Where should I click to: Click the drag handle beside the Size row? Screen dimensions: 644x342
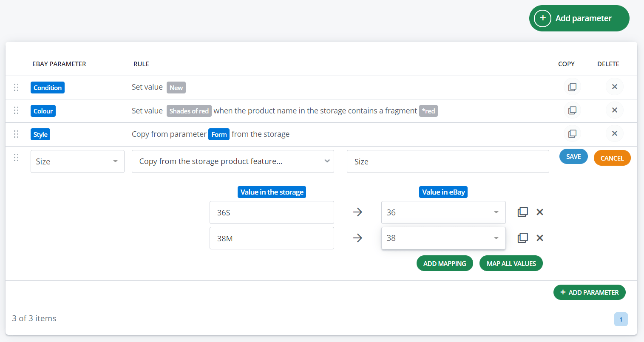point(16,157)
